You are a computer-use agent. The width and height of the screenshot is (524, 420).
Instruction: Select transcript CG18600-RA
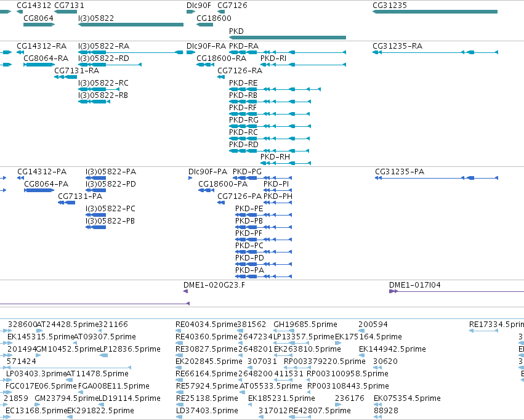point(221,58)
